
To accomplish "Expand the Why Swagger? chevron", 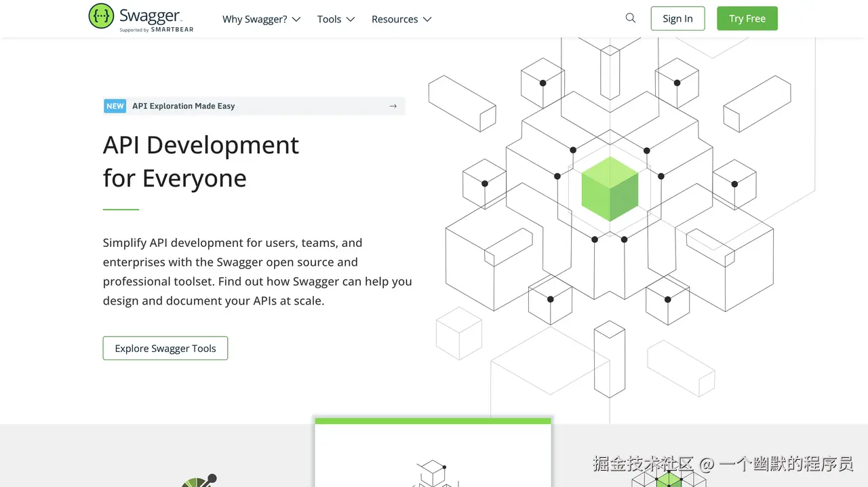I will [x=296, y=20].
